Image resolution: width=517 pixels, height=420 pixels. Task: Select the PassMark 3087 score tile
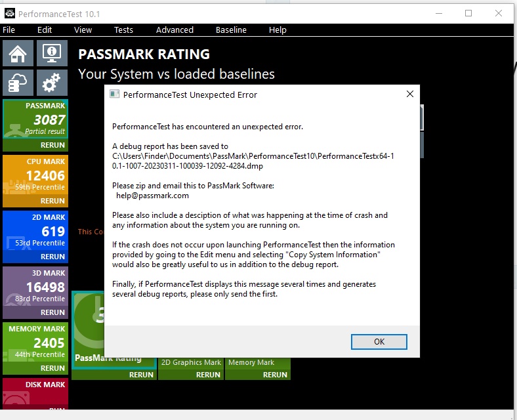point(35,119)
